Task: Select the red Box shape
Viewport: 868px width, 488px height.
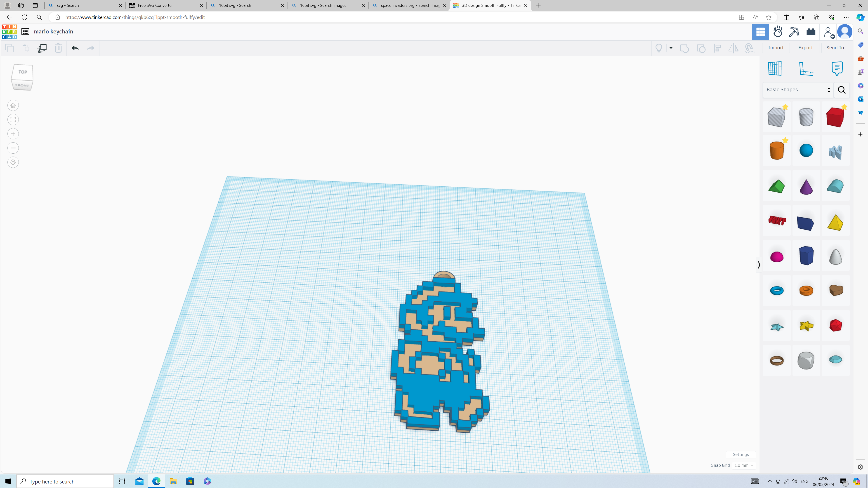Action: (835, 117)
